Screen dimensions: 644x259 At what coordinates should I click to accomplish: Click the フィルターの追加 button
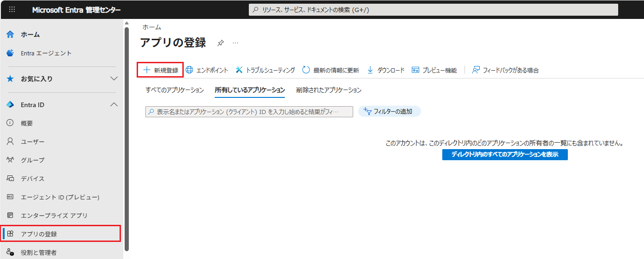(x=390, y=111)
